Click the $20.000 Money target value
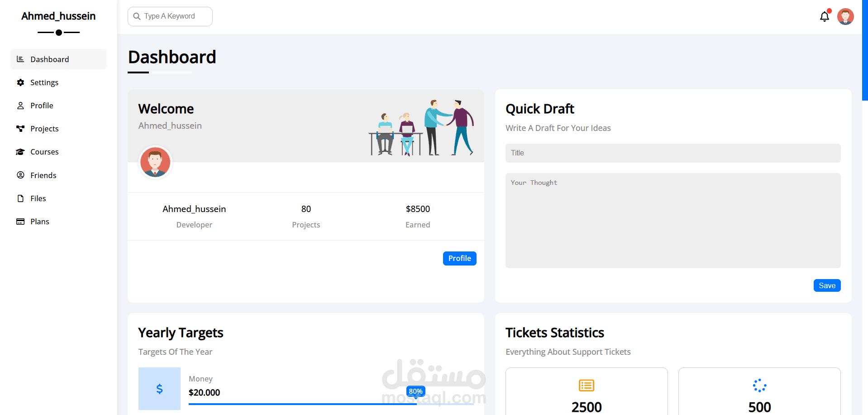The height and width of the screenshot is (415, 868). [x=205, y=392]
